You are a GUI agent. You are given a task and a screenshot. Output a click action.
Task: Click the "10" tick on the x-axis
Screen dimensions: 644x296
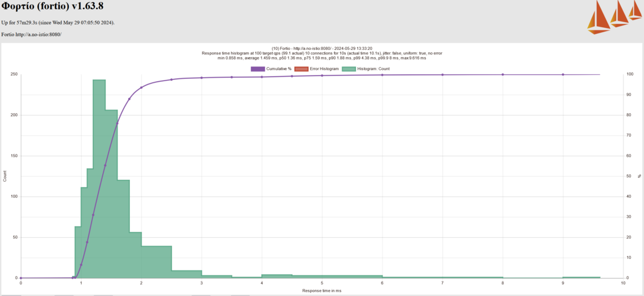(623, 284)
